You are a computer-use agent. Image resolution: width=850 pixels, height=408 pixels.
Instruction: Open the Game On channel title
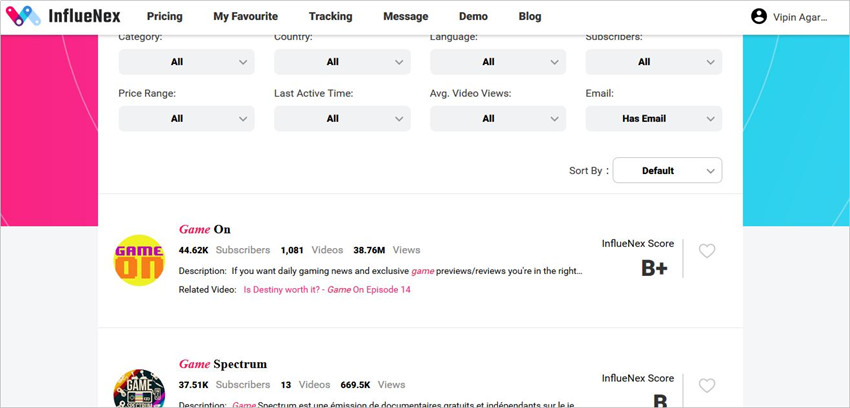click(205, 229)
